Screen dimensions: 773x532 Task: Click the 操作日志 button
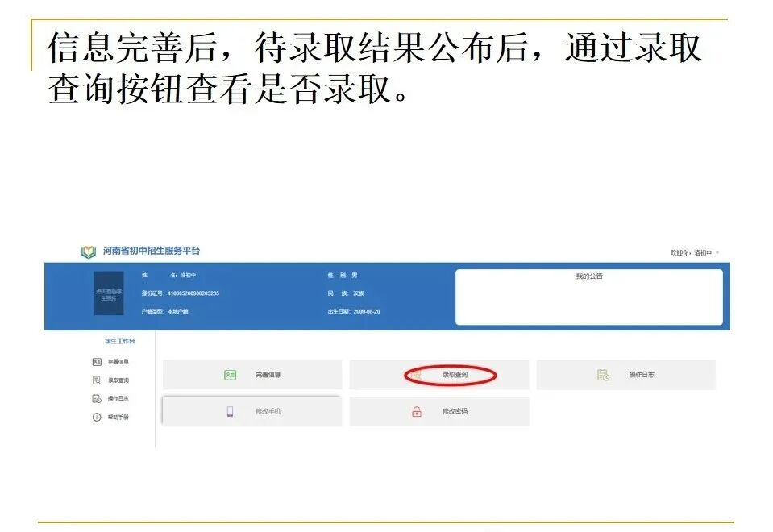coord(637,373)
